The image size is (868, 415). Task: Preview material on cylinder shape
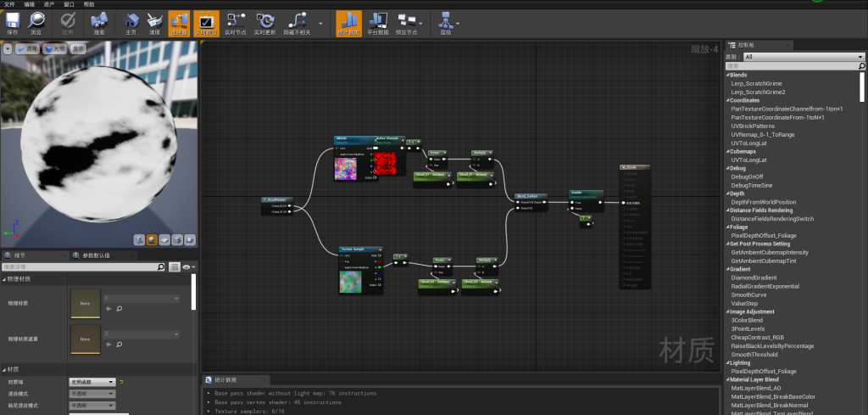pos(140,240)
